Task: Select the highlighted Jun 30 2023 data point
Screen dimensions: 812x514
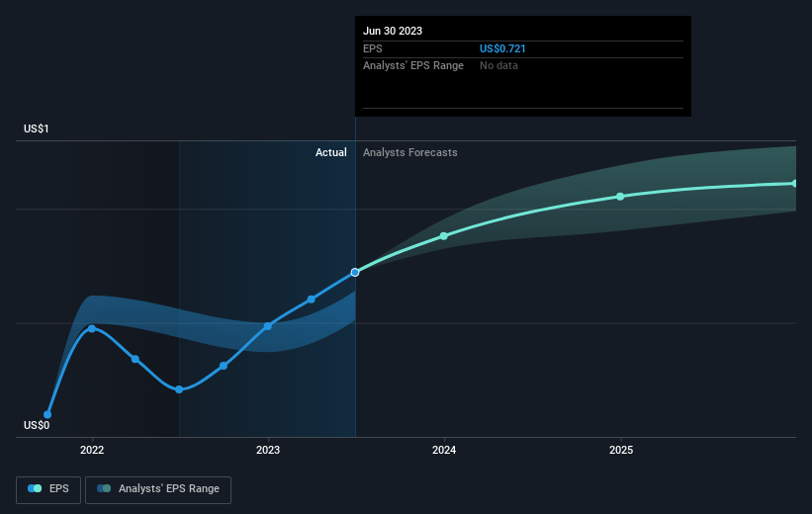Action: coord(355,272)
